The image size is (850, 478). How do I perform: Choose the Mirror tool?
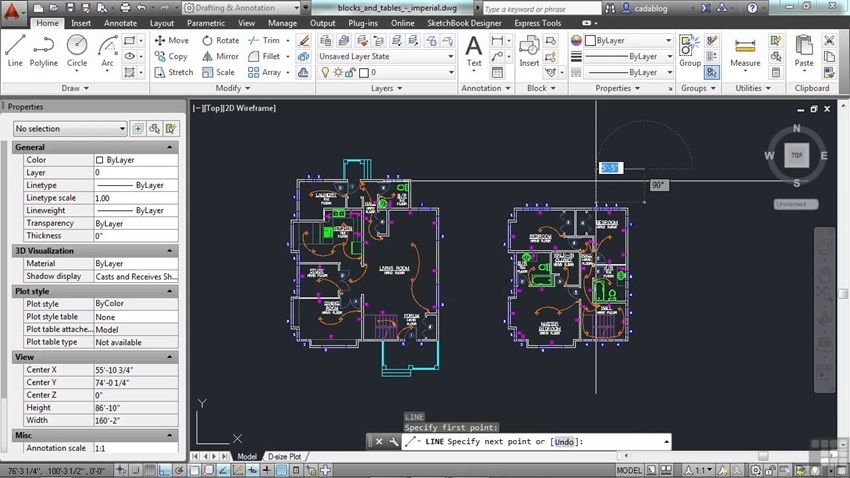221,56
